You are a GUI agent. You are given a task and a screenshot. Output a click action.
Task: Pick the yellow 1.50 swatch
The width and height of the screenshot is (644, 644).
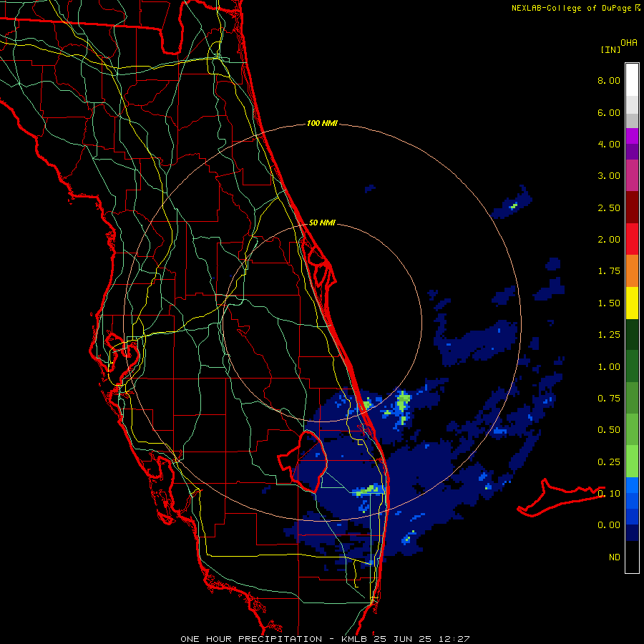tap(632, 303)
